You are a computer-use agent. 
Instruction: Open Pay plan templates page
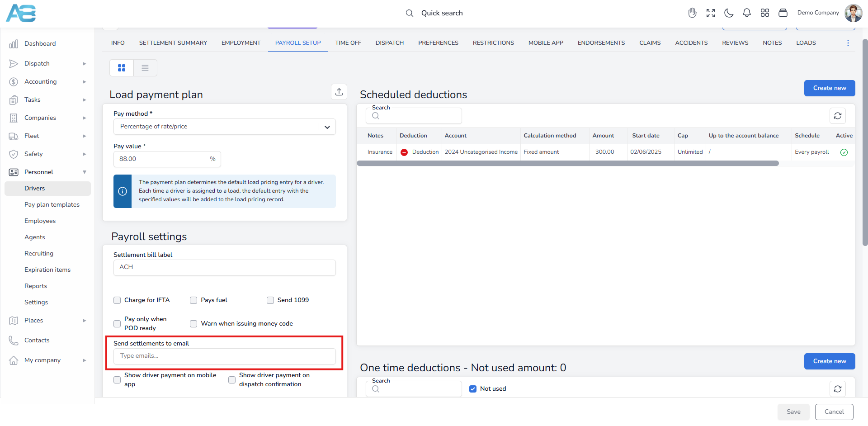point(52,205)
